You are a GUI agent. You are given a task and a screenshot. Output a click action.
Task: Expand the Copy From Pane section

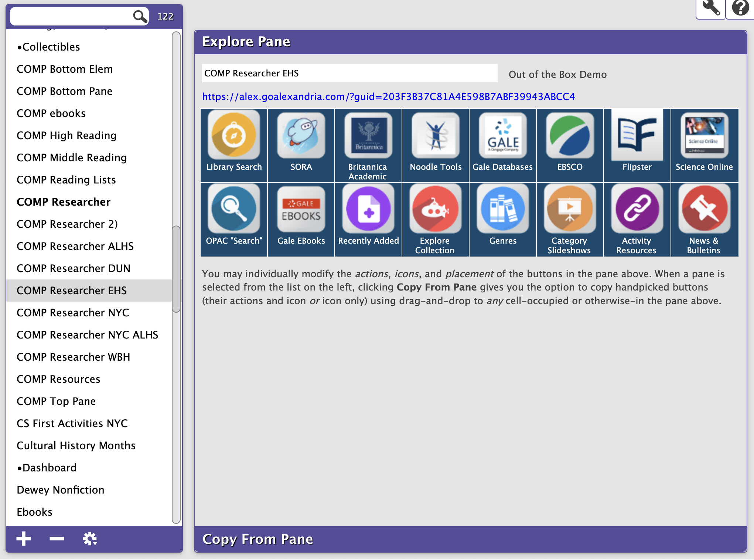(x=470, y=539)
